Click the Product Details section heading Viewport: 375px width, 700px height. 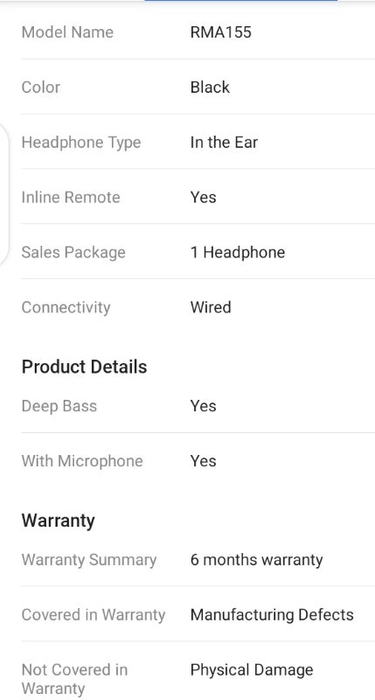pyautogui.click(x=84, y=367)
